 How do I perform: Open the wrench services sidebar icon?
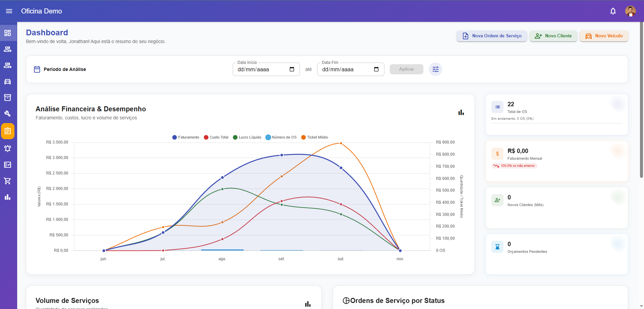(x=8, y=114)
